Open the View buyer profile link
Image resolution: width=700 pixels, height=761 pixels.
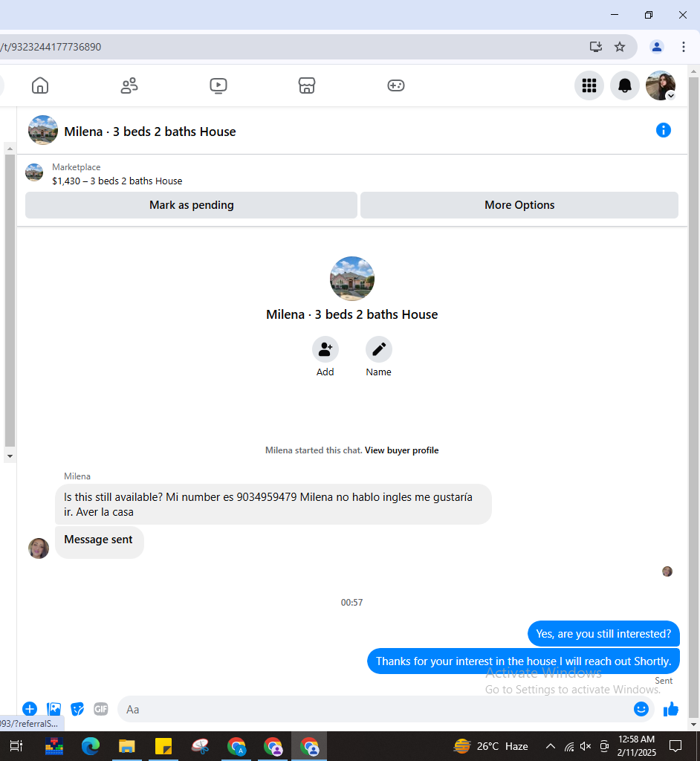(x=401, y=450)
